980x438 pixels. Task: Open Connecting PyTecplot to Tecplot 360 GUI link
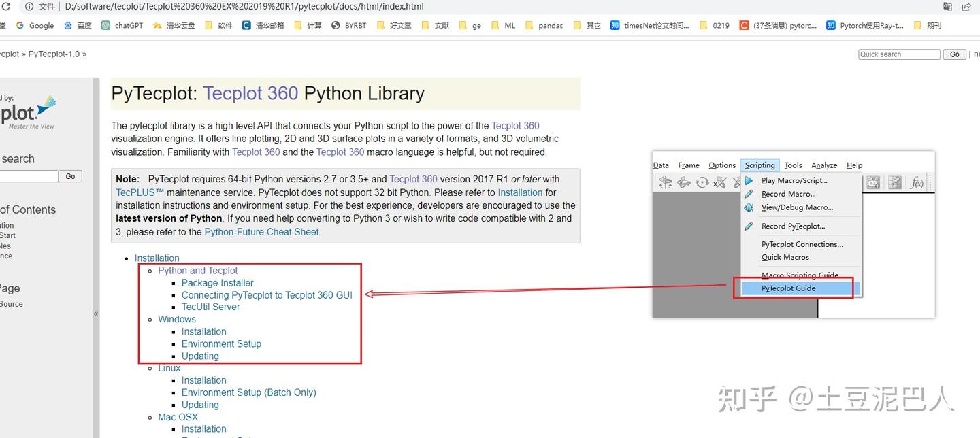267,295
